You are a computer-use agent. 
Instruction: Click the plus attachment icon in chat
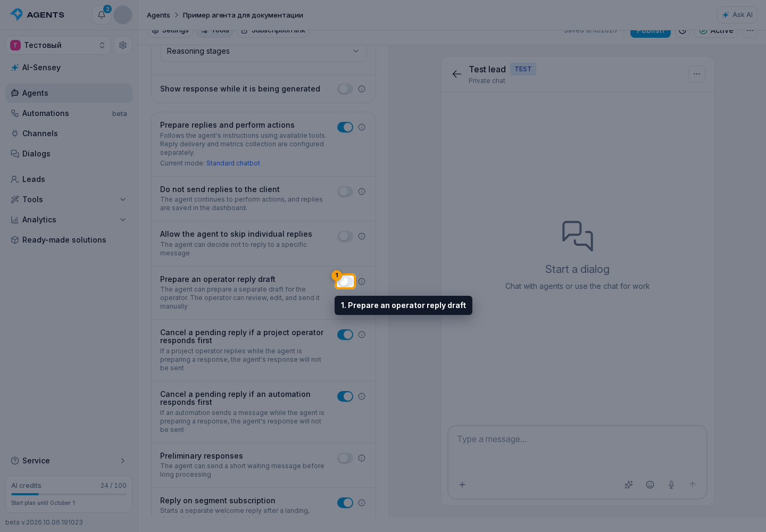(x=462, y=485)
